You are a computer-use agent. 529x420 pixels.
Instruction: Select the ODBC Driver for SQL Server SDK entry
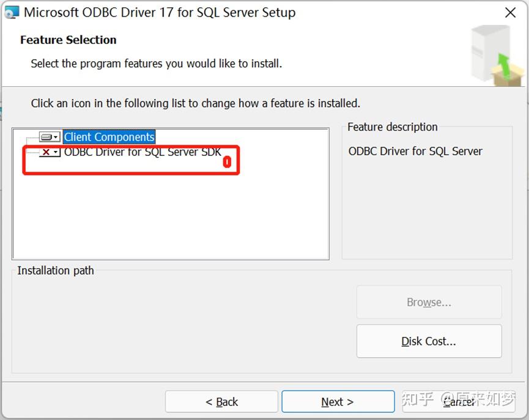point(141,152)
